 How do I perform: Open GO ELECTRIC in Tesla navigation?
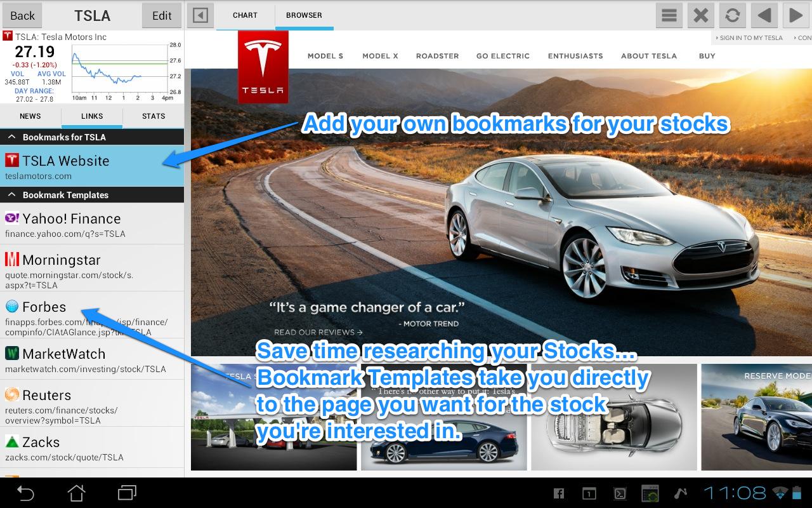pos(503,56)
